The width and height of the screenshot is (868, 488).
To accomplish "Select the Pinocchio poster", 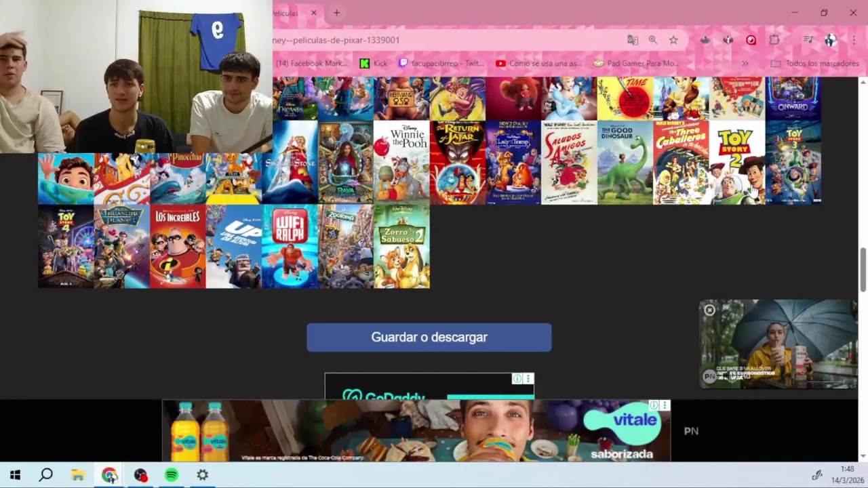I will pyautogui.click(x=178, y=178).
